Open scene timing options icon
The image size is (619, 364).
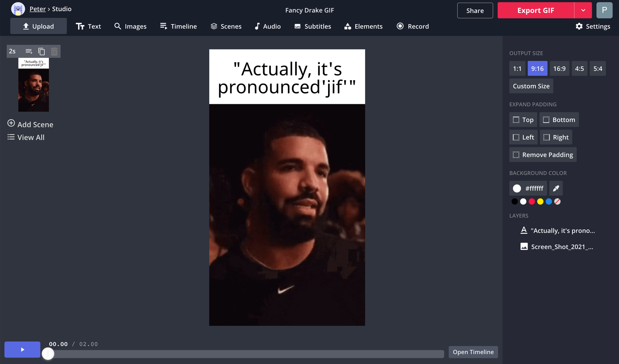(29, 51)
